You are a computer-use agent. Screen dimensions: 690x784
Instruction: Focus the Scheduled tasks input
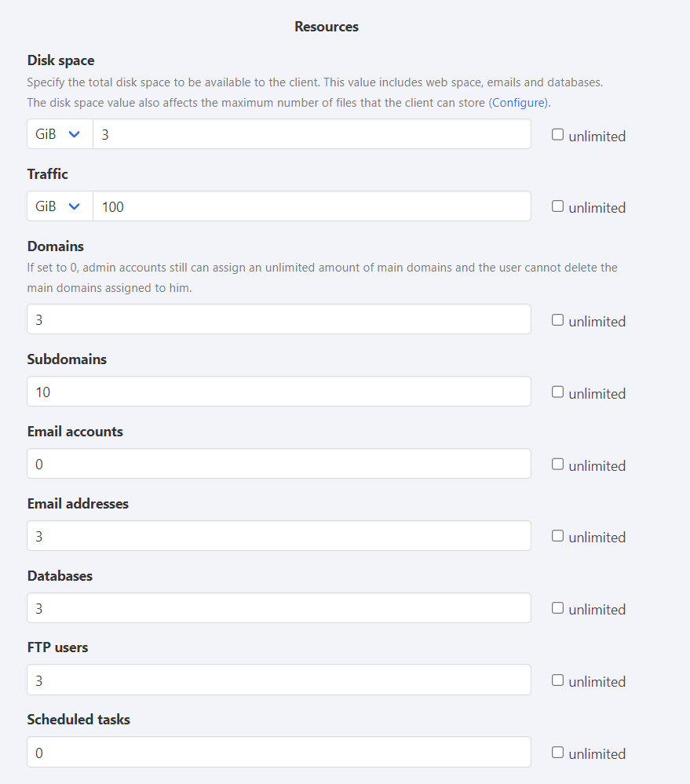click(x=279, y=752)
